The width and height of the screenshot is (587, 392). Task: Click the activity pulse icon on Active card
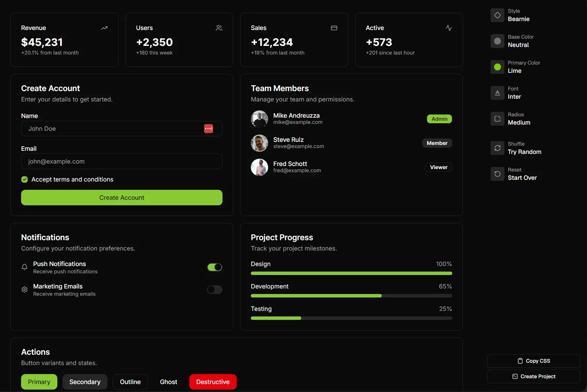448,28
